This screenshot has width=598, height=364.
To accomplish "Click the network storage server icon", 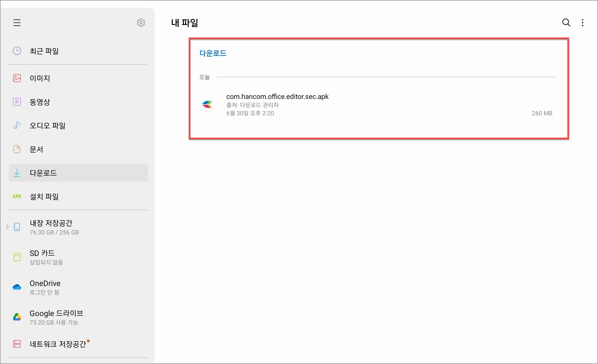I will 17,344.
